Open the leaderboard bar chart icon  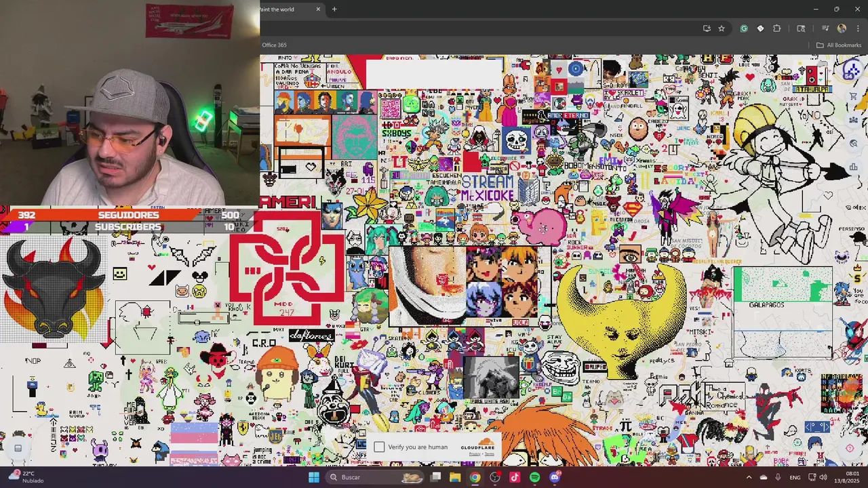[x=854, y=167]
